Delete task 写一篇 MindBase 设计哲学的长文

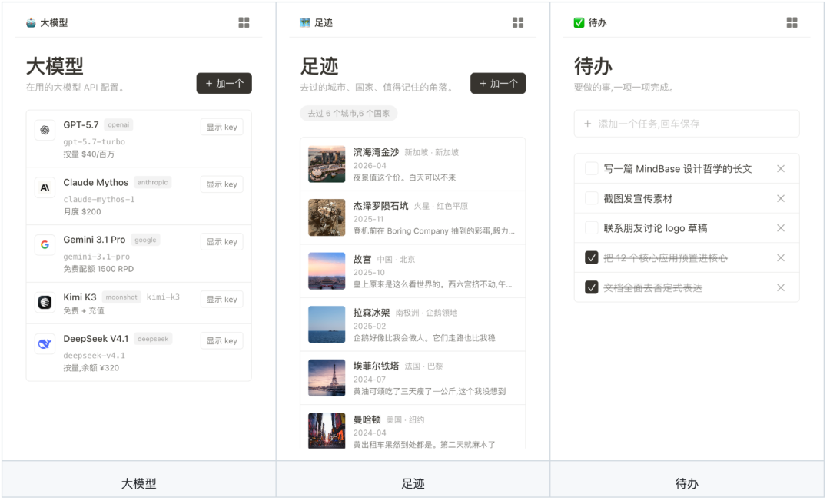tap(782, 169)
